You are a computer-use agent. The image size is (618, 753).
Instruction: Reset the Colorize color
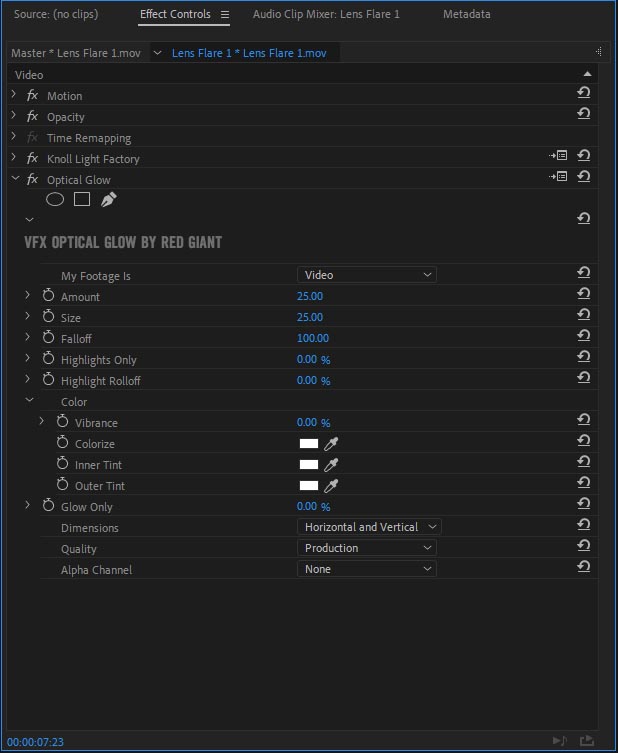(583, 440)
